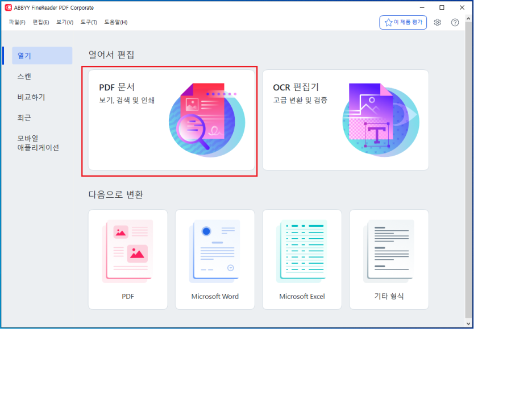The width and height of the screenshot is (532, 399).
Task: Click the scrollbar up arrow
Action: [x=468, y=19]
